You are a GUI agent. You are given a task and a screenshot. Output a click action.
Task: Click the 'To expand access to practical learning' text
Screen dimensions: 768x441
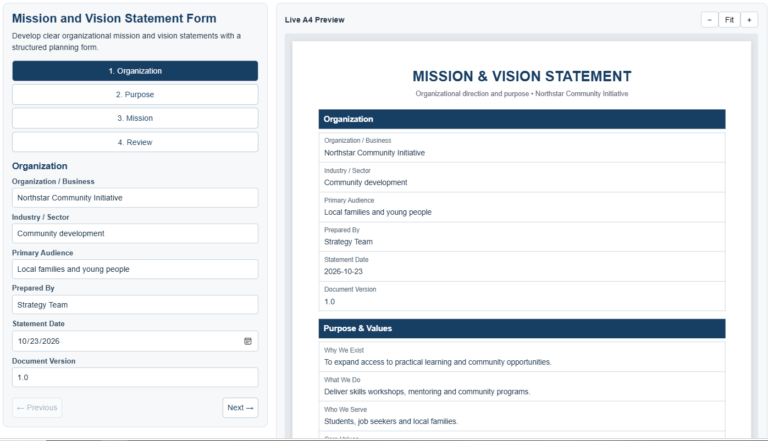click(437, 362)
